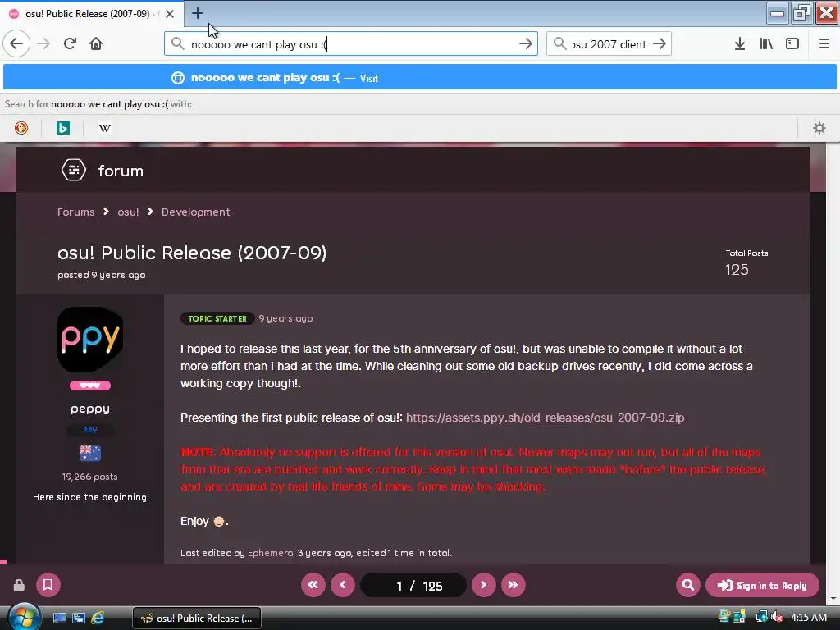Click the Australia flag icon
Viewport: 840px width, 630px height.
coord(90,453)
